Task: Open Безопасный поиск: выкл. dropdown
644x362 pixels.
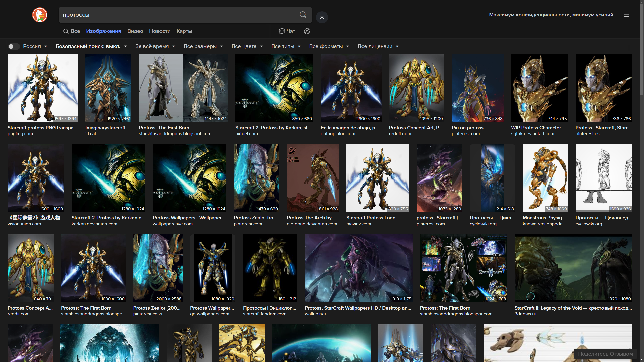Action: [91, 46]
